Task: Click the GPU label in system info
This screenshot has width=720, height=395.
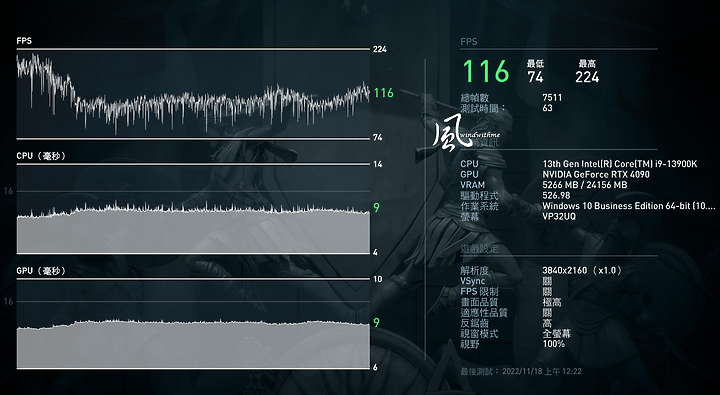Action: click(469, 175)
